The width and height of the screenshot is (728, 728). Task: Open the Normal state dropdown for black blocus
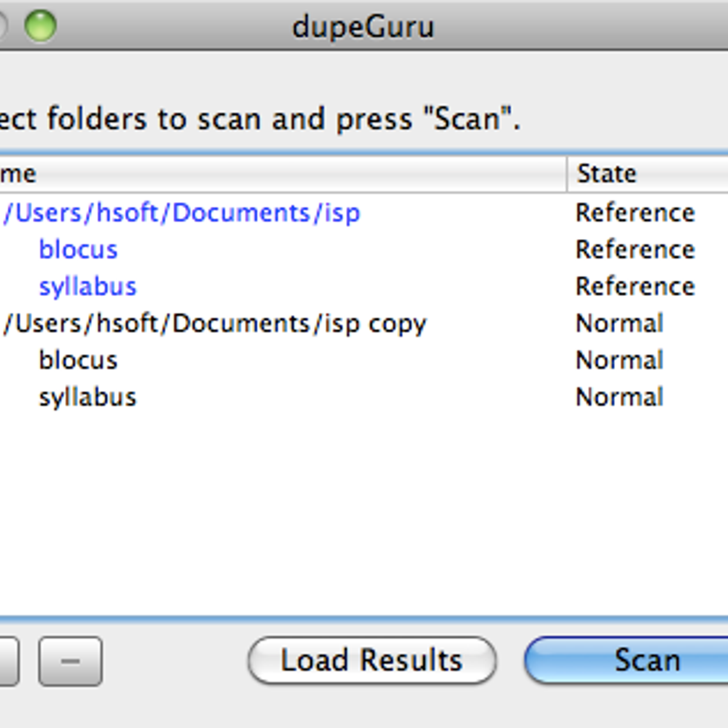coord(620,360)
